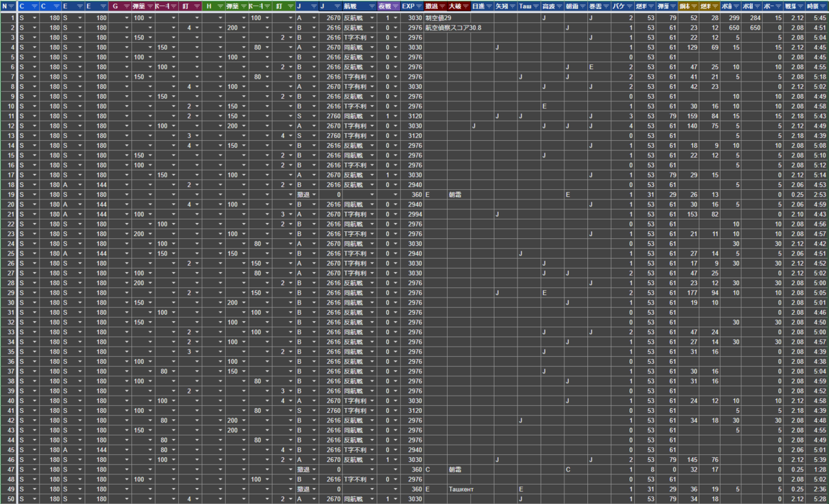Click the 日進 column filter icon
This screenshot has width=829, height=504.
[490, 6]
